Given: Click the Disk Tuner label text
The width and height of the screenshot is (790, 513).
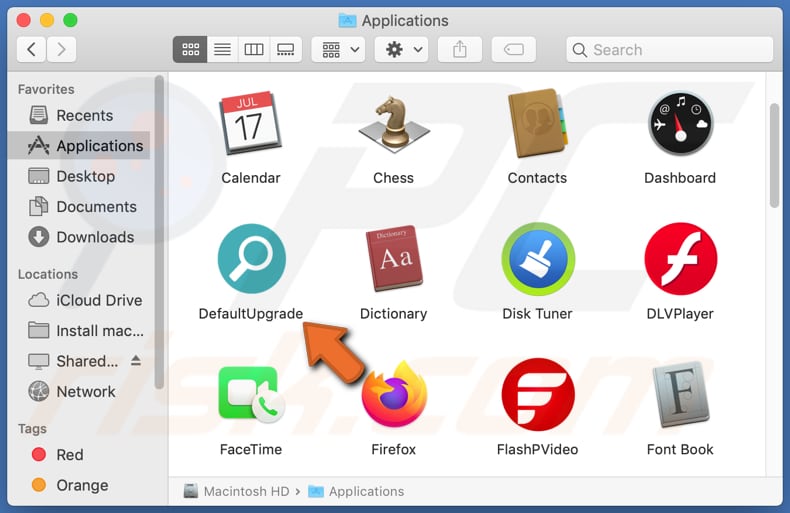Looking at the screenshot, I should pyautogui.click(x=538, y=314).
